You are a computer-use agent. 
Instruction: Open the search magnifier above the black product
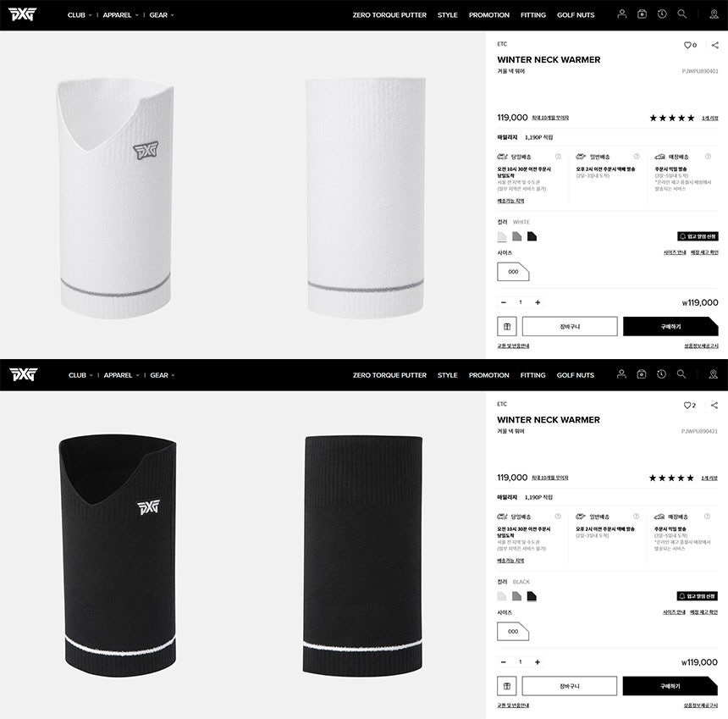tap(681, 374)
